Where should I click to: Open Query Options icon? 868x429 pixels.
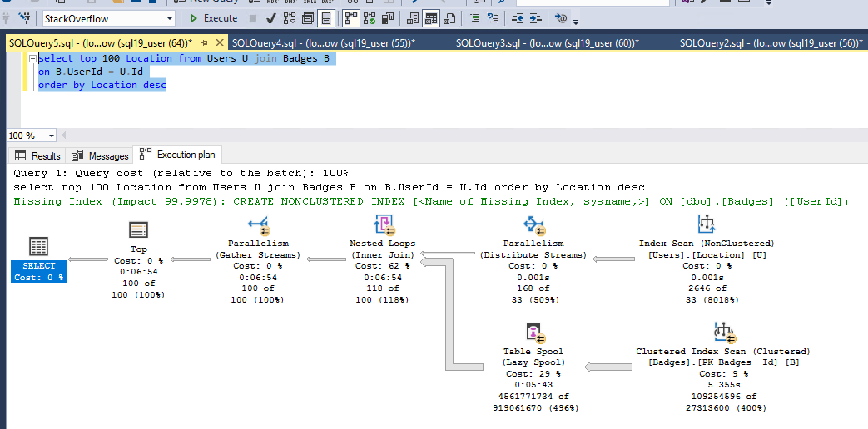tap(308, 19)
